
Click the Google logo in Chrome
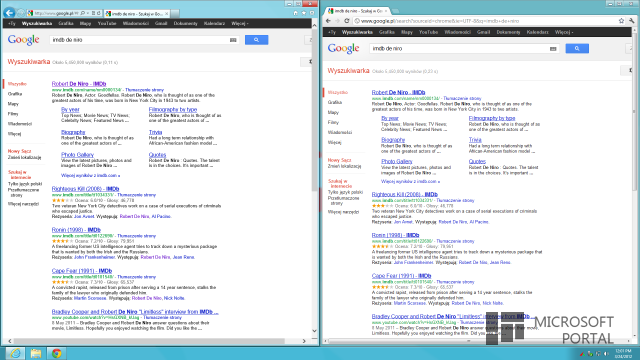pos(343,48)
